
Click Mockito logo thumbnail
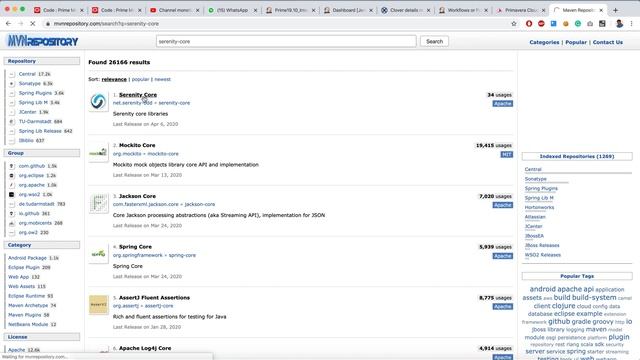coord(98,153)
